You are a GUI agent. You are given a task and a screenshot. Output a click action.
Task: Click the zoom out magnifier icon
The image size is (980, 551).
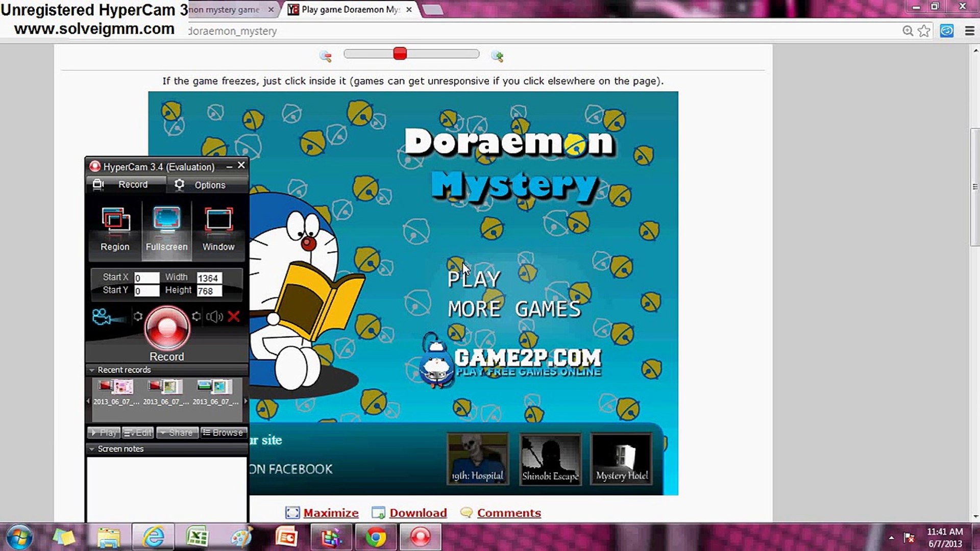tap(325, 56)
